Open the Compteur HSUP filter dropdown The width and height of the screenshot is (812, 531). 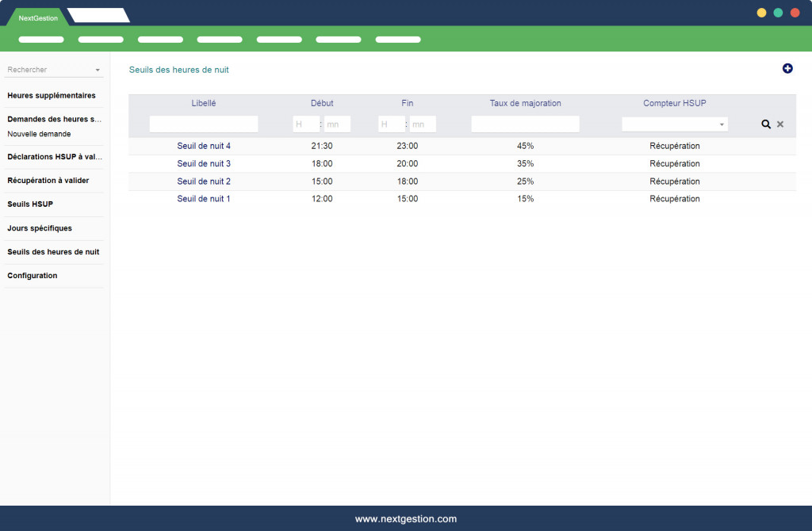point(675,124)
